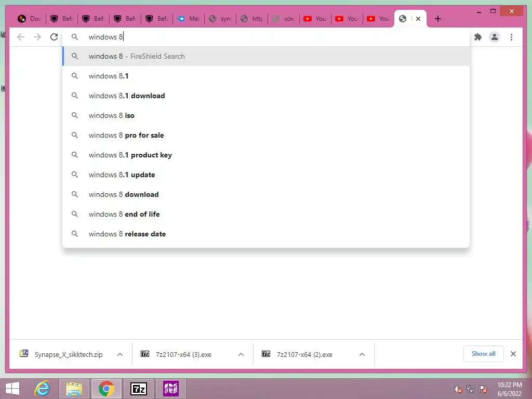Switch to the 'xov' tab

pos(284,19)
